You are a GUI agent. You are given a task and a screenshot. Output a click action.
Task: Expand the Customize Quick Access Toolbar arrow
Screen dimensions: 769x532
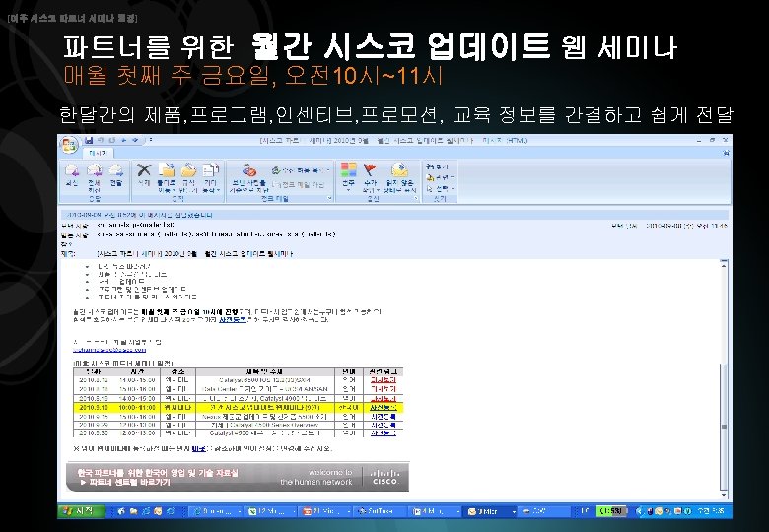pyautogui.click(x=150, y=140)
